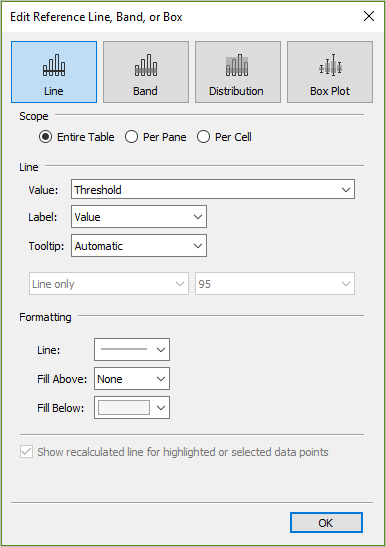Pick the Box Plot type icon
This screenshot has width=386, height=547.
[x=330, y=65]
